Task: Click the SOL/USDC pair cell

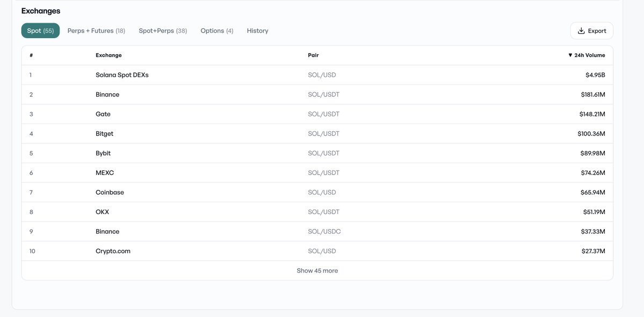Action: click(x=324, y=232)
